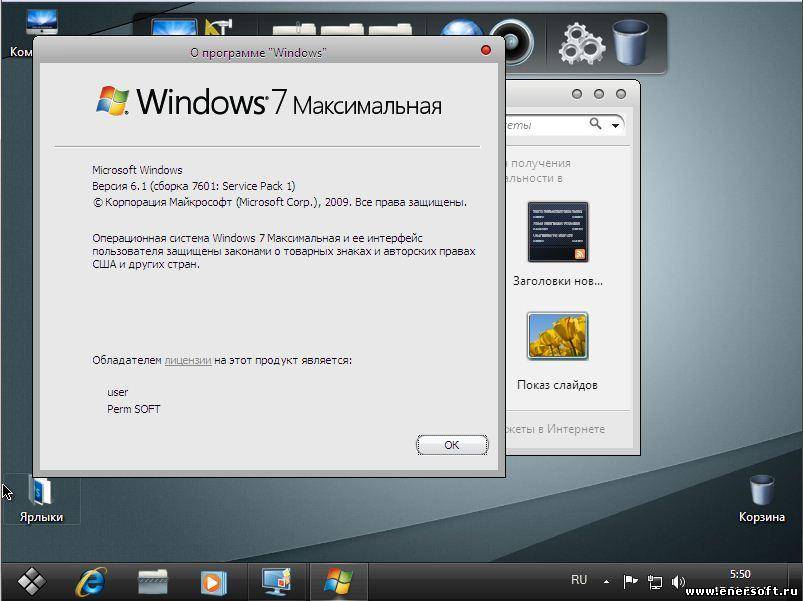Screen dimensions: 803x601
Task: Open the trash bin icon in top dock
Action: pos(630,43)
